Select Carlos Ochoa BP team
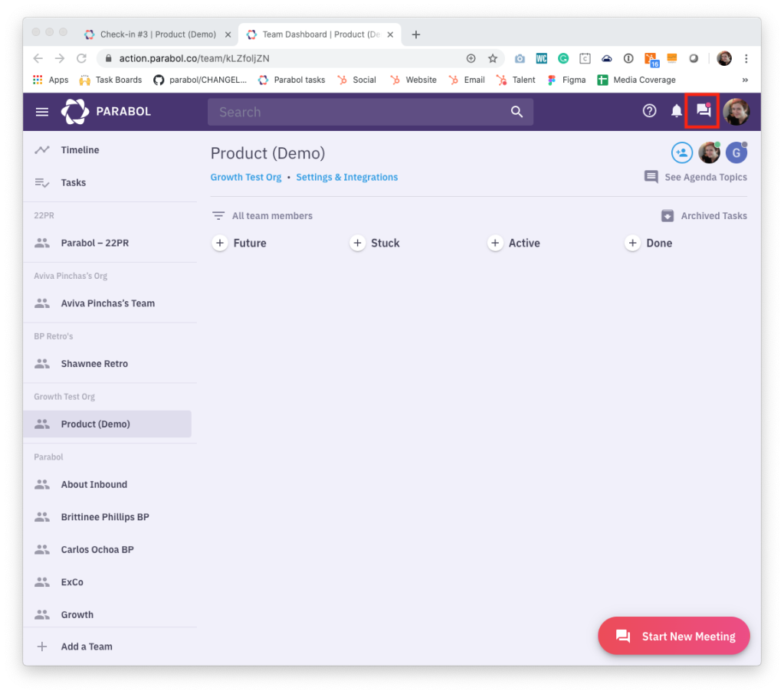 pos(107,549)
